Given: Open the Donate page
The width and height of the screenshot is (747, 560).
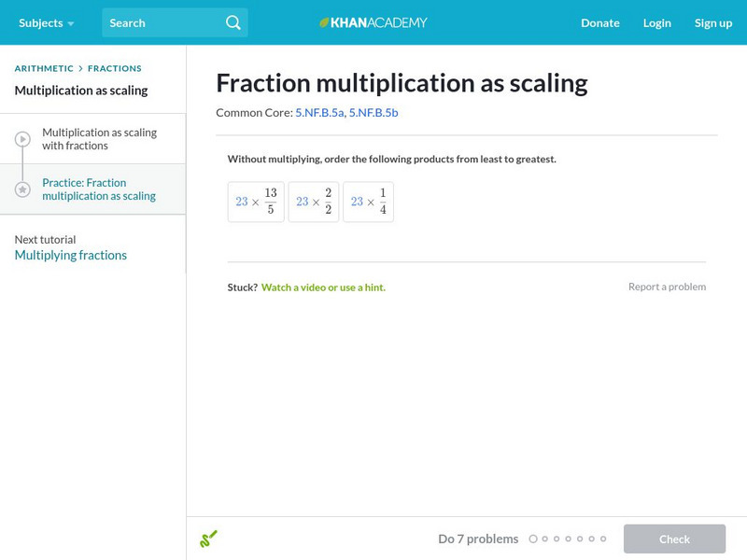Looking at the screenshot, I should coord(599,22).
